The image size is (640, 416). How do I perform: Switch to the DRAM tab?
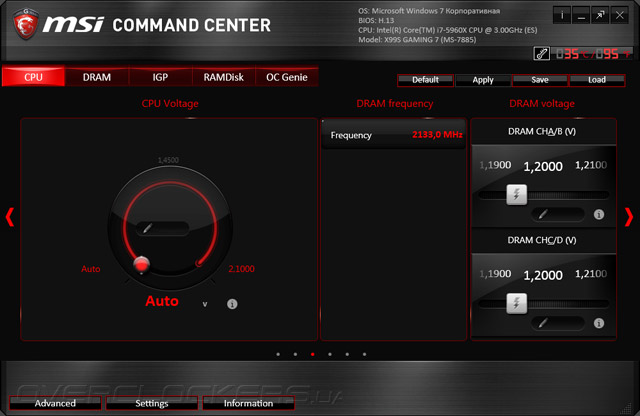tap(97, 77)
